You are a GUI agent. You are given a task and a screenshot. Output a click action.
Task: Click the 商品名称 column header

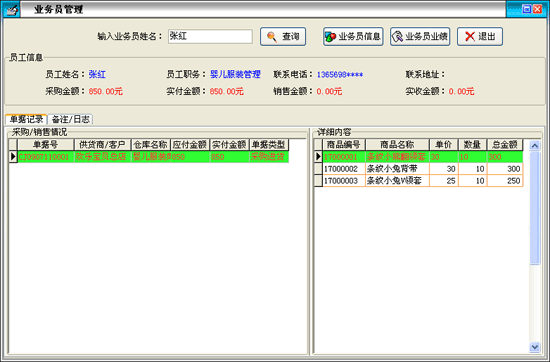397,145
